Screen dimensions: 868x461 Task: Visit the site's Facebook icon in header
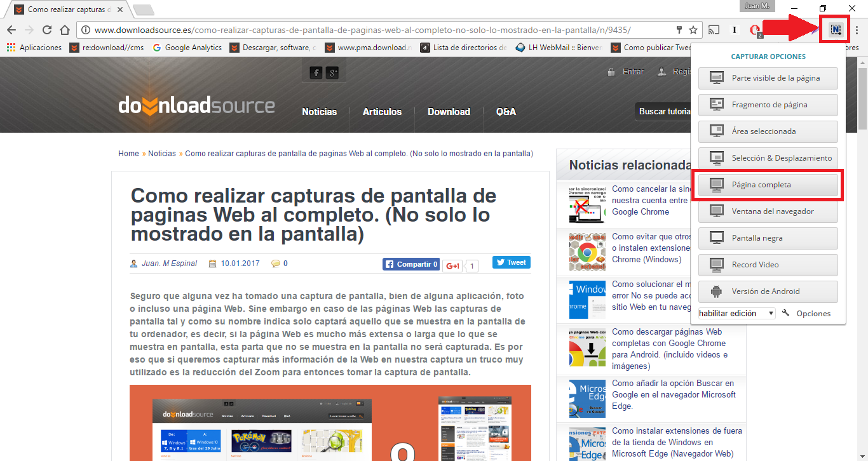316,72
